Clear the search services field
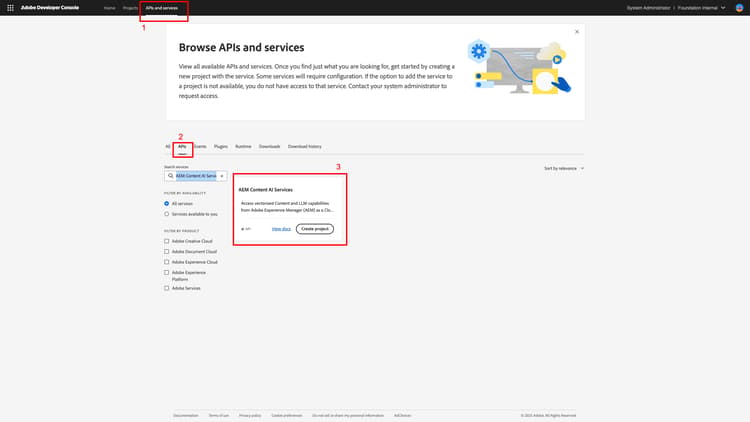This screenshot has height=422, width=750. pos(222,176)
